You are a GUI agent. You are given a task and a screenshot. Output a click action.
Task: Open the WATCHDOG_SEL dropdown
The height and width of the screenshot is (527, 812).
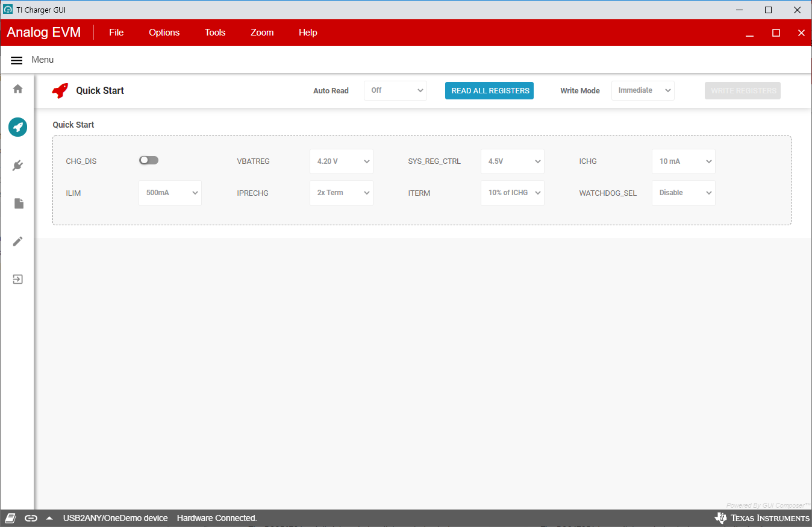pos(683,193)
